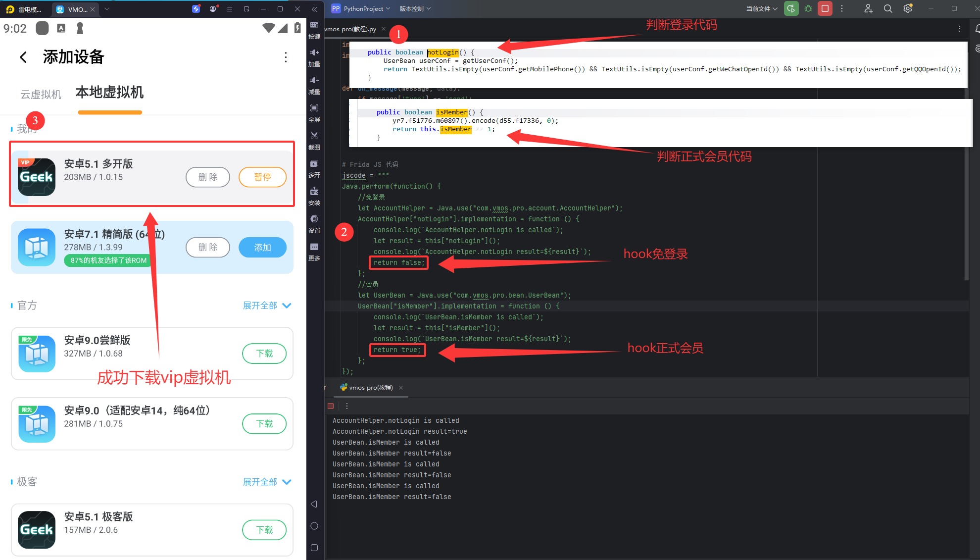Open PyCharm settings gear icon
Viewport: 980px width, 560px height.
[908, 8]
